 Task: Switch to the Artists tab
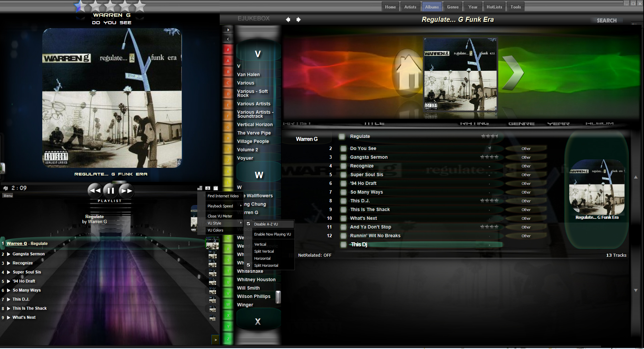coord(410,7)
